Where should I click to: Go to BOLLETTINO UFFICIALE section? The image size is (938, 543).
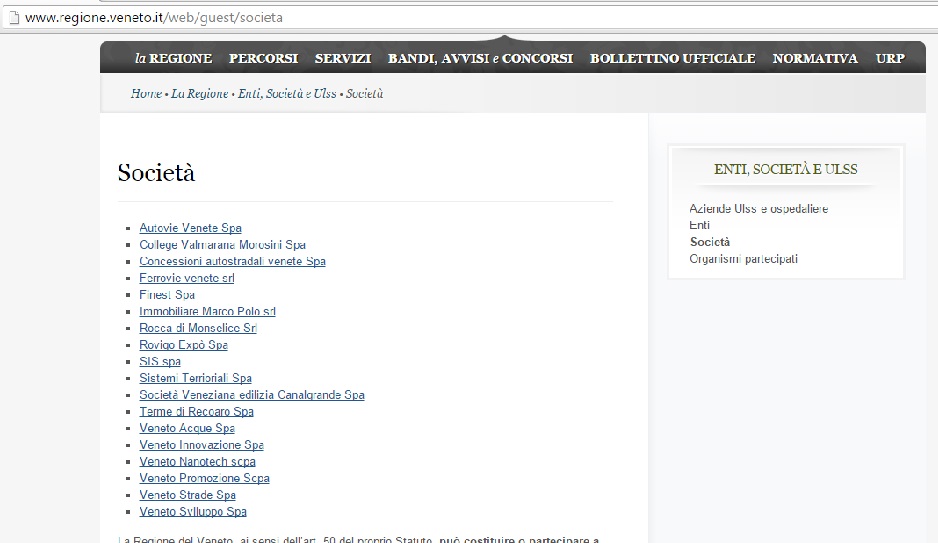point(672,59)
